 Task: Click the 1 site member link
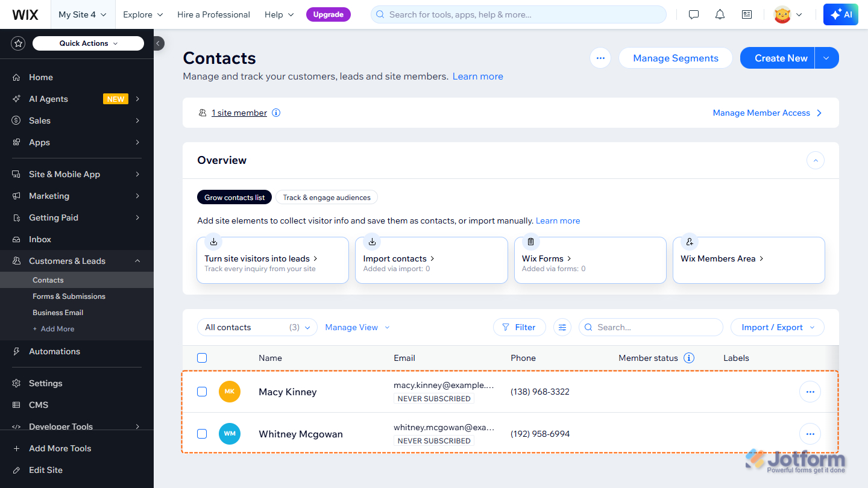click(239, 113)
